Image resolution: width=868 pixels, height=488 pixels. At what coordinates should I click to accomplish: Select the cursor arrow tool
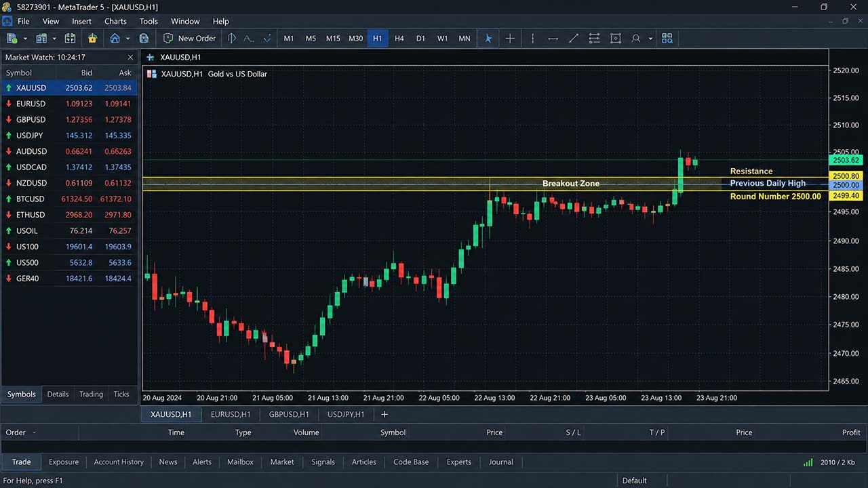pyautogui.click(x=488, y=39)
